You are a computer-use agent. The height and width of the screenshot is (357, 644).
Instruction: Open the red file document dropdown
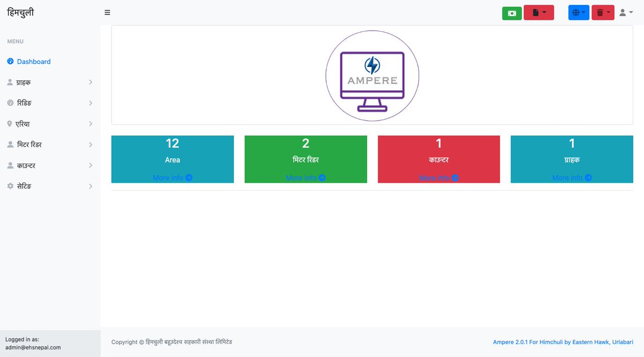point(539,13)
